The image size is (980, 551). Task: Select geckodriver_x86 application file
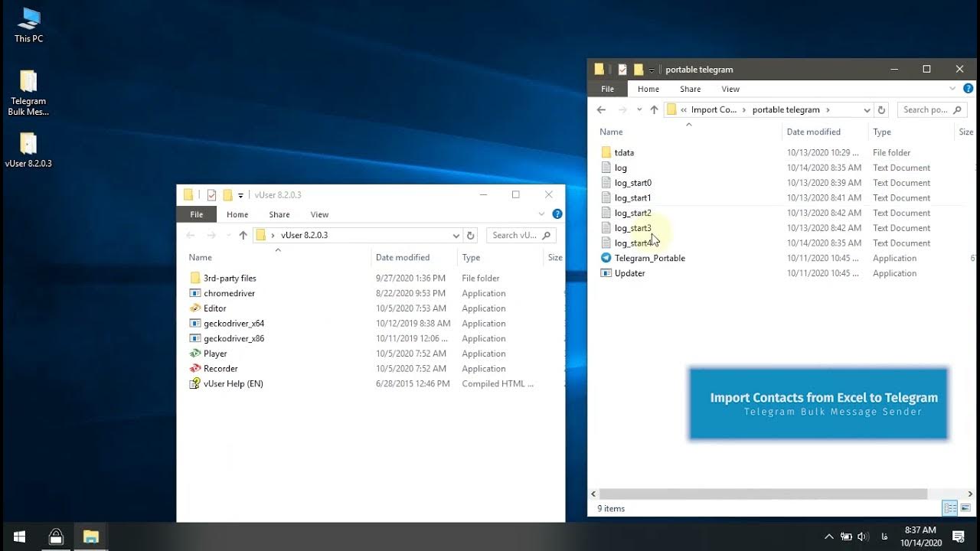coord(234,338)
